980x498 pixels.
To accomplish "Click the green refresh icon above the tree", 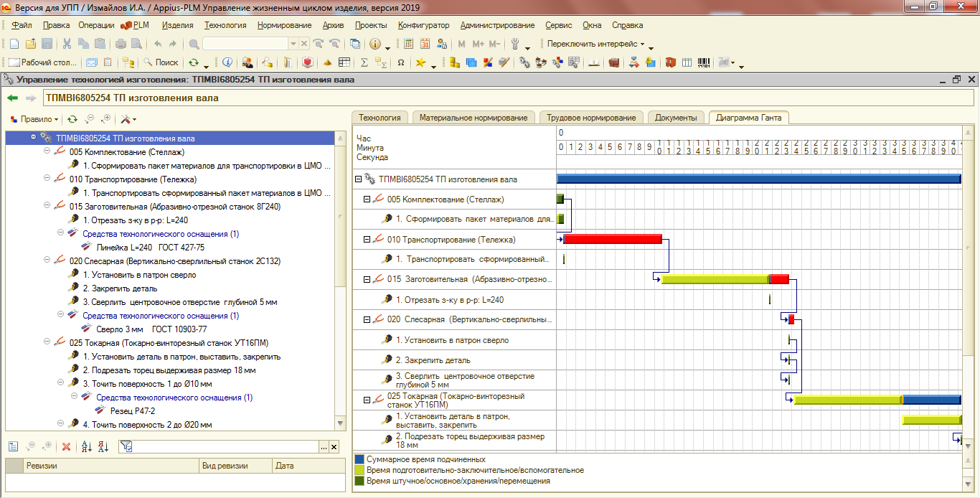I will pyautogui.click(x=72, y=119).
